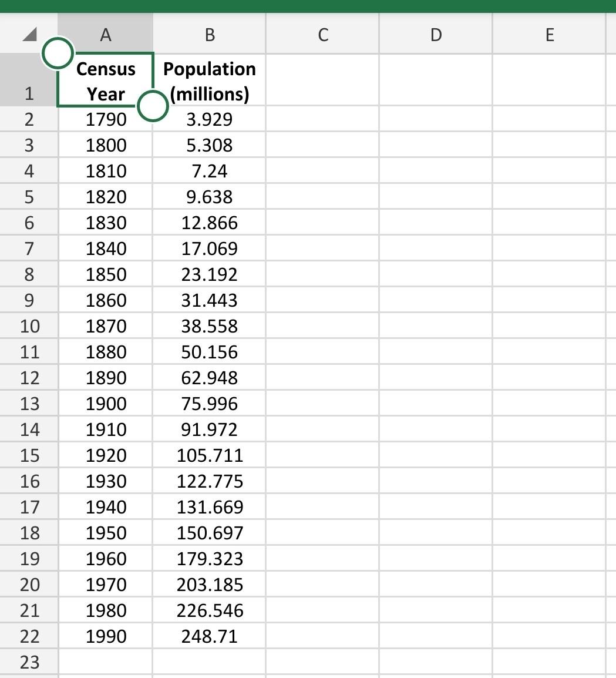Select column A header
This screenshot has width=616, height=678.
(x=106, y=33)
